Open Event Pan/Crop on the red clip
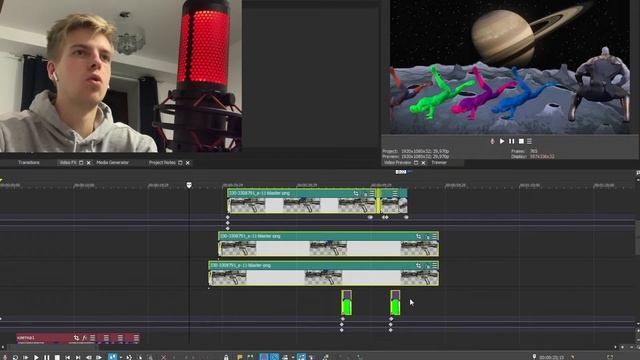Screen dimensions: 640x360 tap(76, 338)
